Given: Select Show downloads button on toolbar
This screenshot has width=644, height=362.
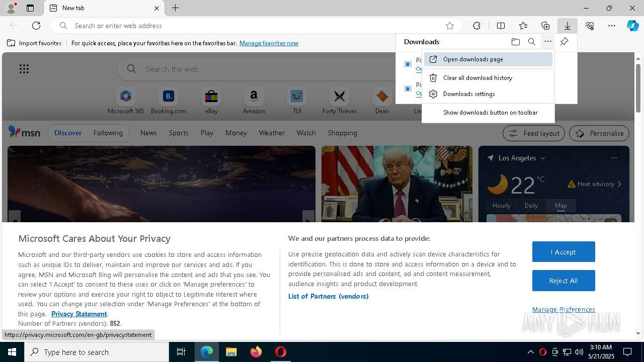Looking at the screenshot, I should [x=488, y=113].
